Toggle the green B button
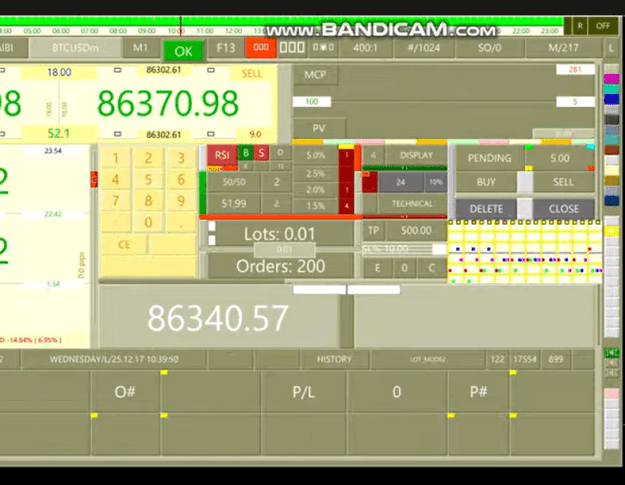625x485 pixels. (246, 153)
